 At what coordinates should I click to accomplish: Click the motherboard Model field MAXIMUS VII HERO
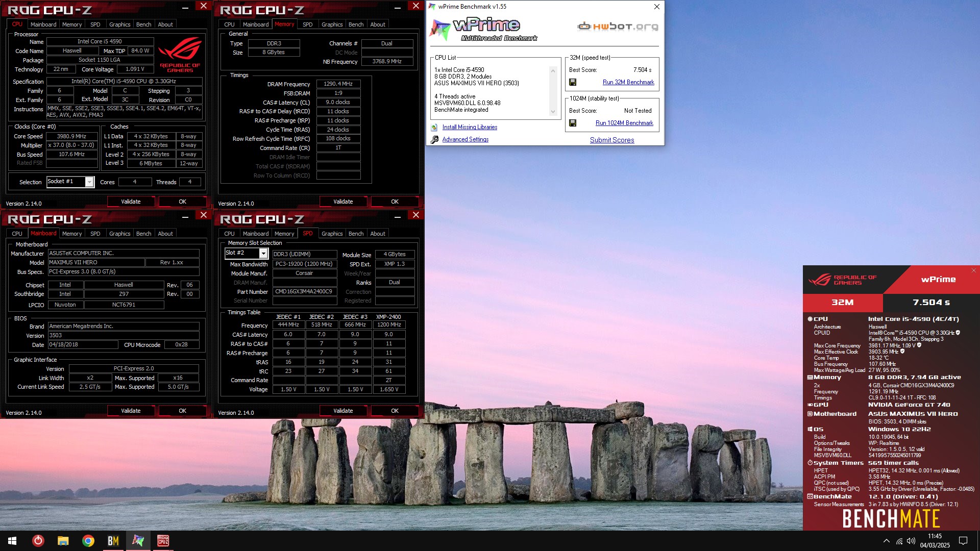click(x=96, y=262)
